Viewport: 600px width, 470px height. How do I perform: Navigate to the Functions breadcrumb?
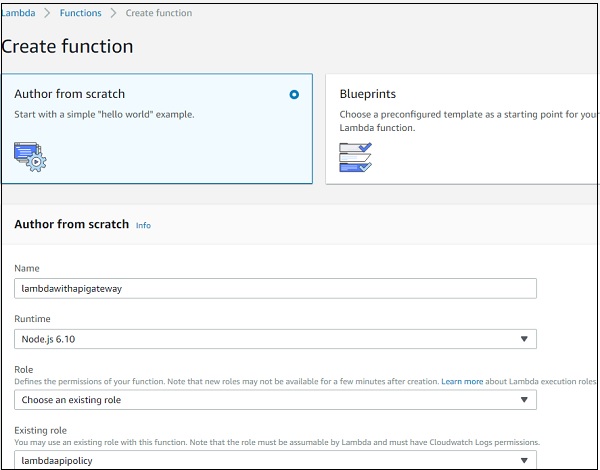click(80, 13)
